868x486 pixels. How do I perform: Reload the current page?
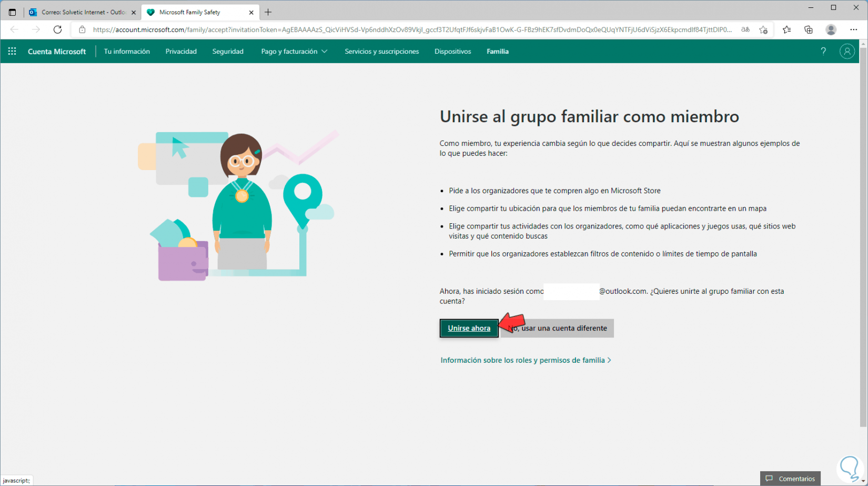[x=57, y=29]
